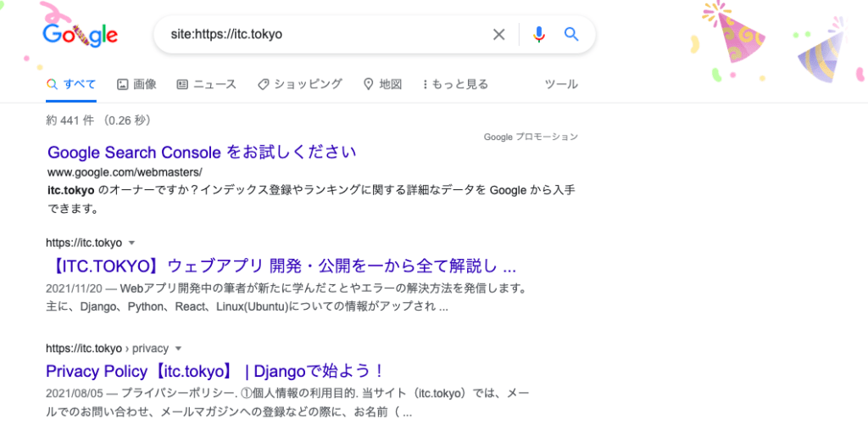Click the Google doodle logo
Image resolution: width=868 pixels, height=426 pixels.
80,35
